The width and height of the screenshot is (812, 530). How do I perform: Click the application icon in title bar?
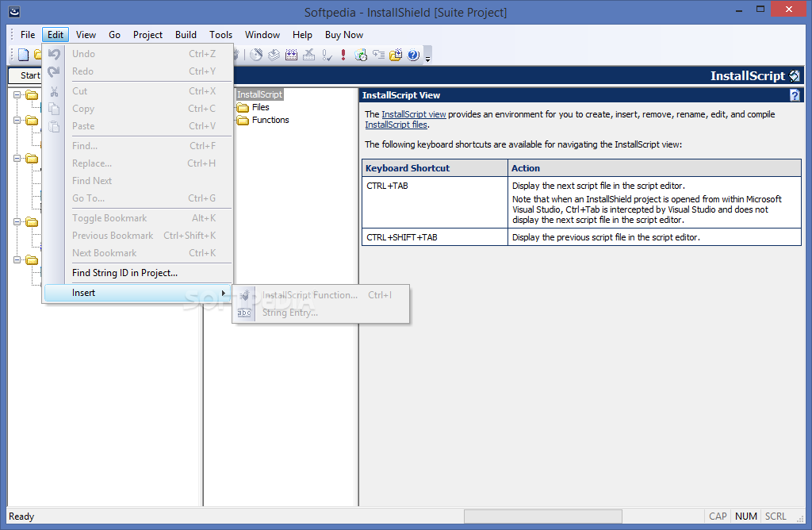14,11
